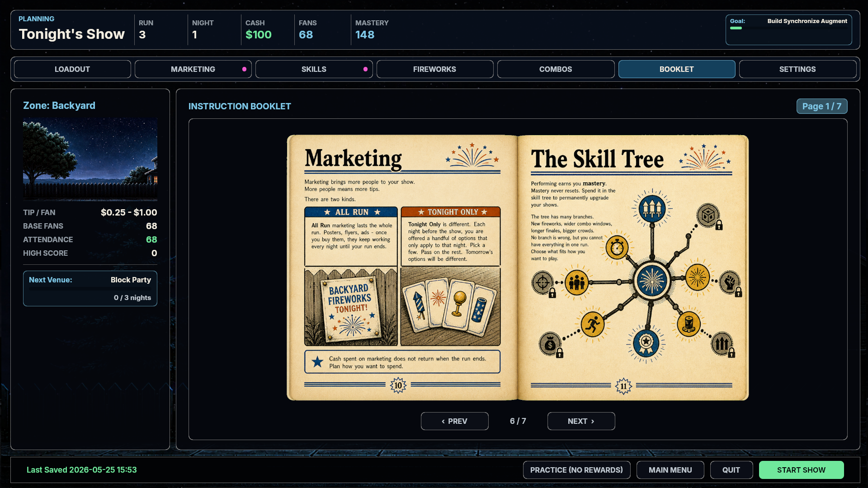
Task: Click the locked money bag skill node
Action: [x=550, y=344]
